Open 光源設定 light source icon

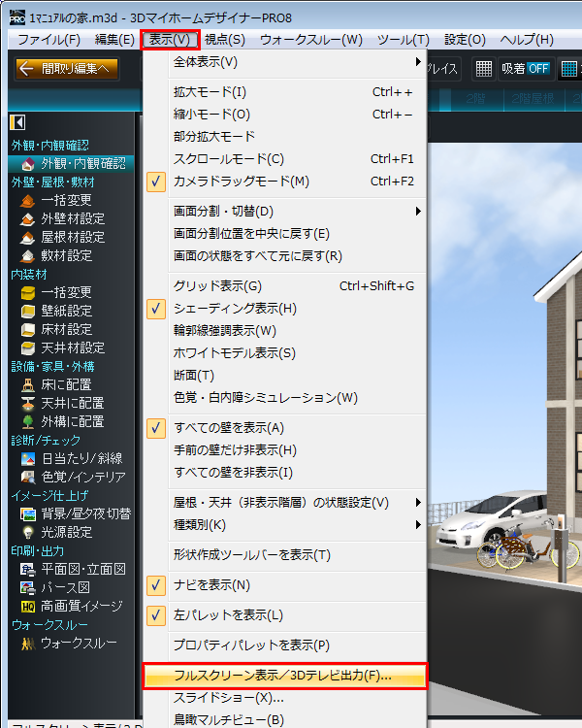point(28,532)
